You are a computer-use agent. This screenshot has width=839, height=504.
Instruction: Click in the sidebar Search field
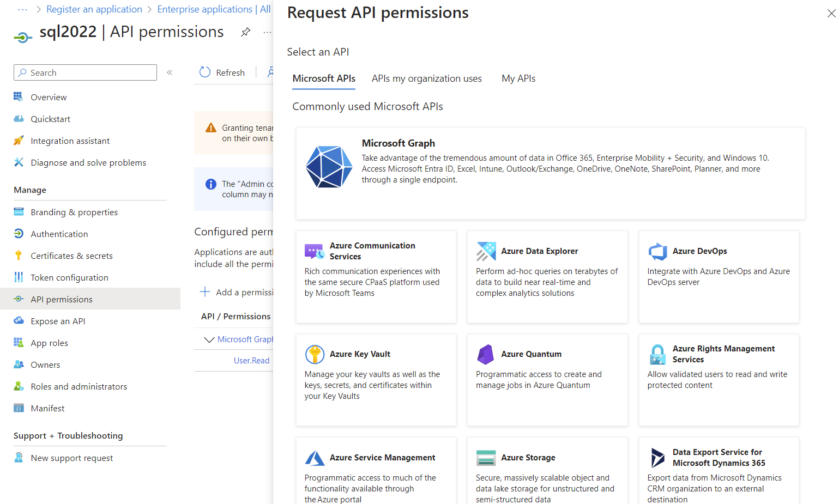tap(85, 72)
